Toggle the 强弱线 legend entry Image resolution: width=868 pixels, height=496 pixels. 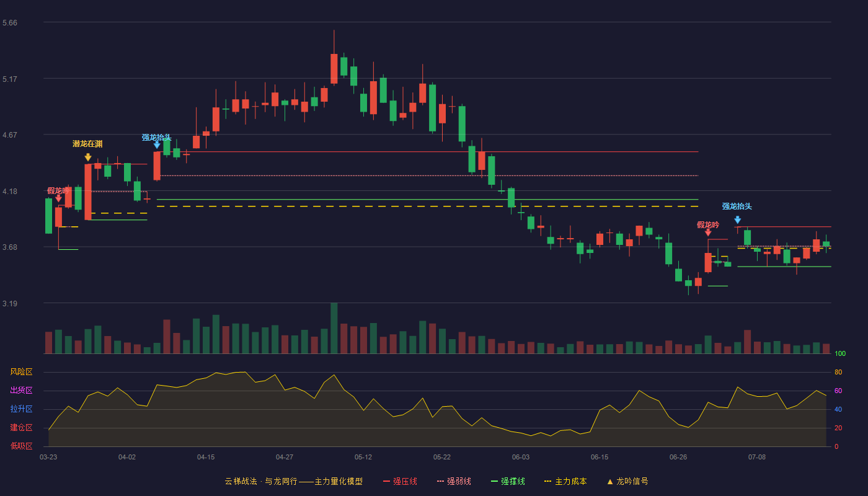tap(454, 481)
